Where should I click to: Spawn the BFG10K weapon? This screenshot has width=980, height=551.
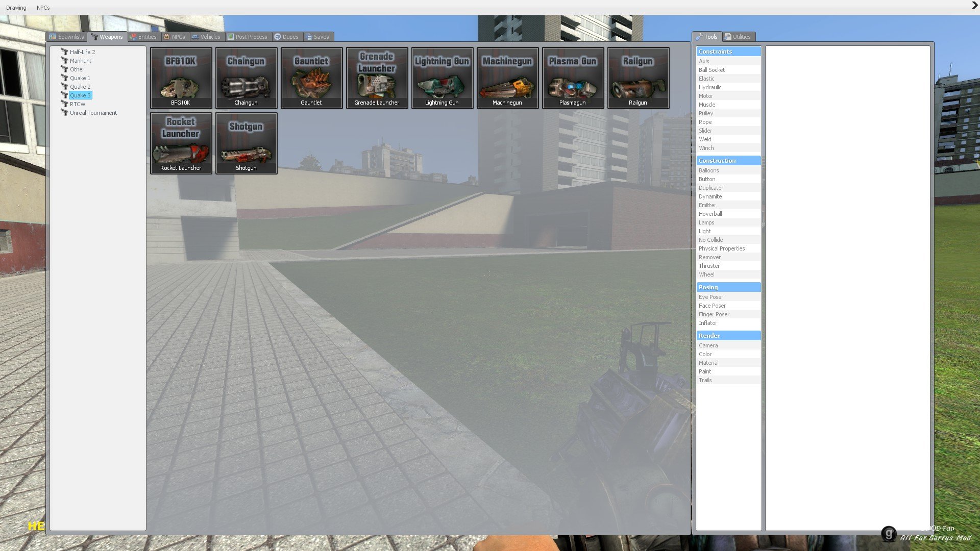point(181,78)
